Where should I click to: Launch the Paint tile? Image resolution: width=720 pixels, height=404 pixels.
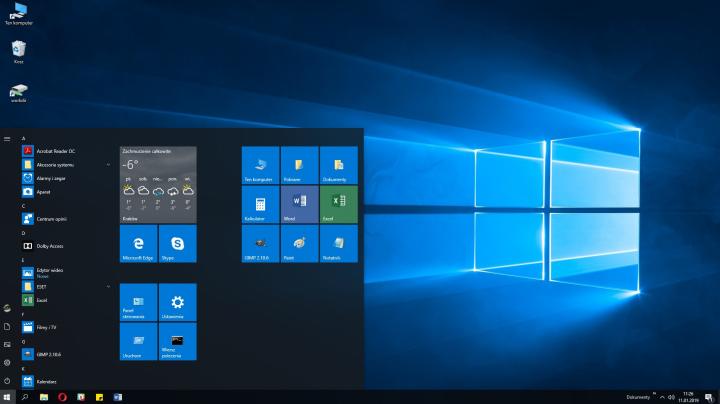click(299, 244)
